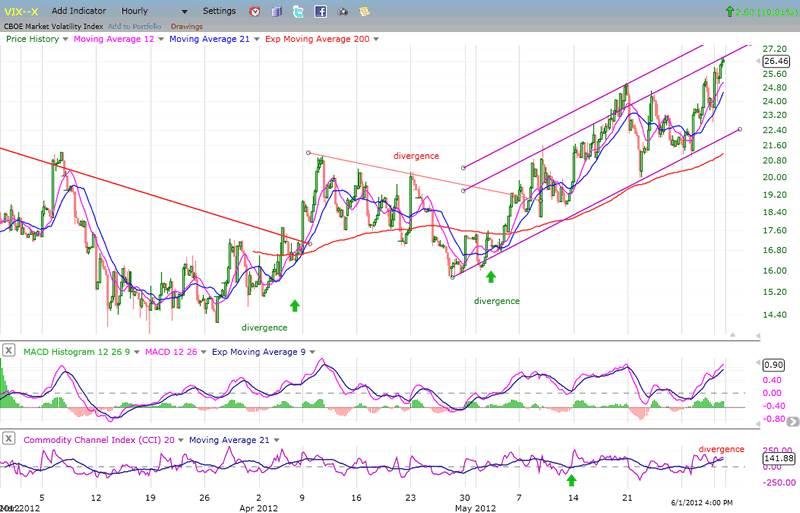Open Exp Moving Average 200 dropdown

(x=376, y=38)
